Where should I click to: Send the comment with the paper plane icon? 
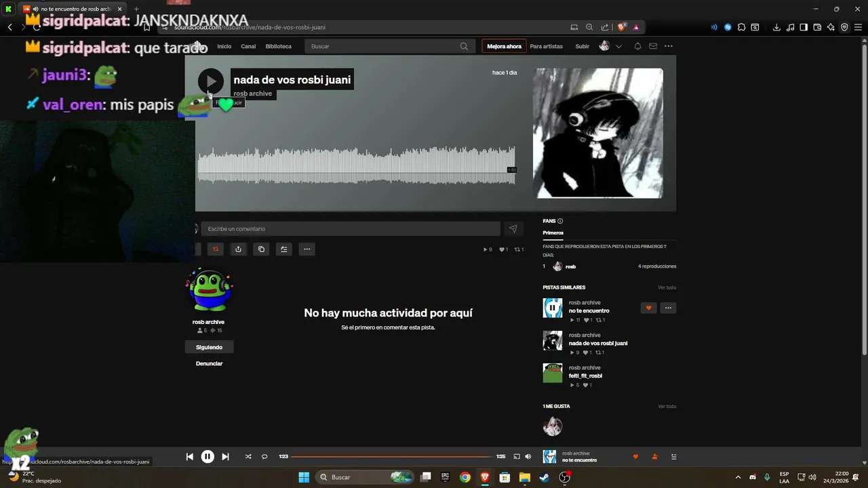coord(513,229)
